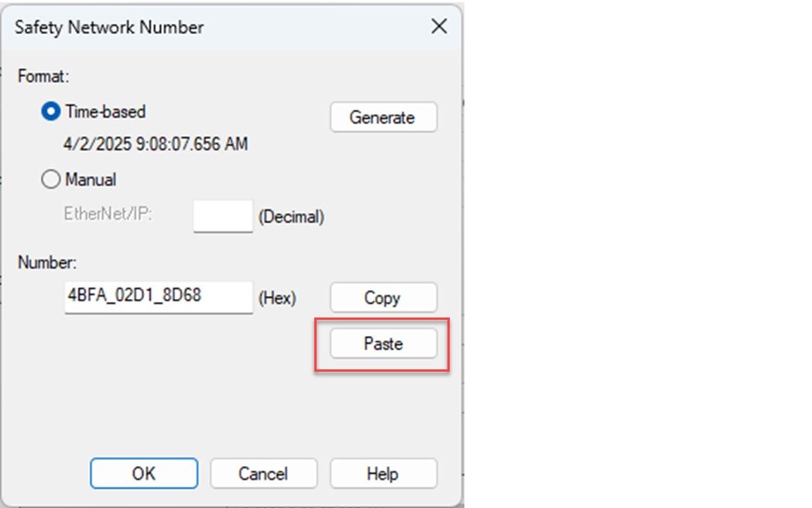Click the "Format:" section label
The width and height of the screenshot is (812, 508).
[x=43, y=77]
